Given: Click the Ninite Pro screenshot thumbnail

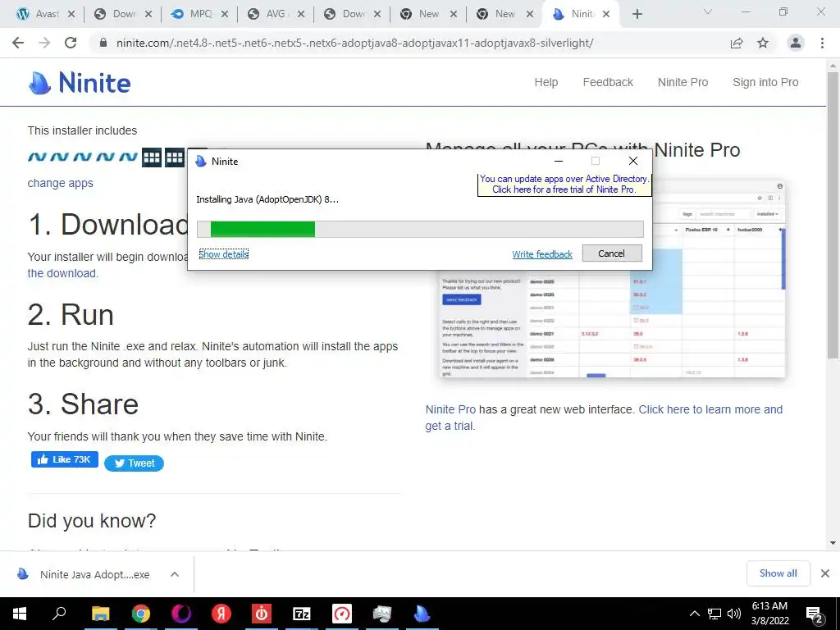Looking at the screenshot, I should pos(612,279).
